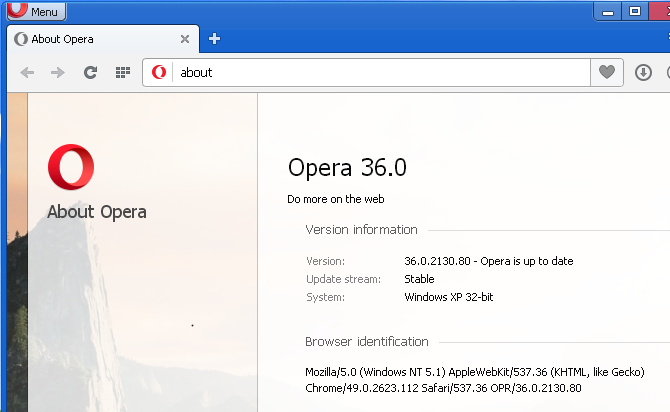Maximize the Opera window
This screenshot has width=670, height=412.
tap(634, 11)
